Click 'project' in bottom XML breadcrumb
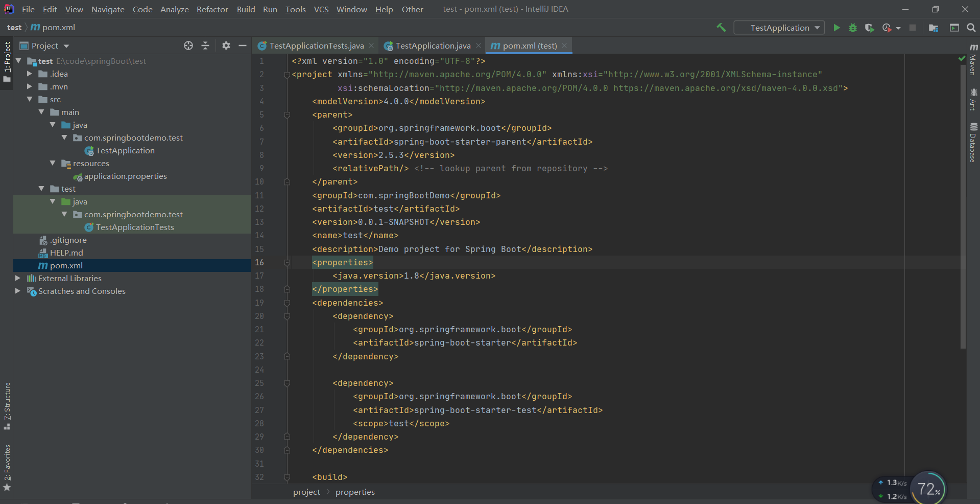This screenshot has height=504, width=980. pos(306,492)
